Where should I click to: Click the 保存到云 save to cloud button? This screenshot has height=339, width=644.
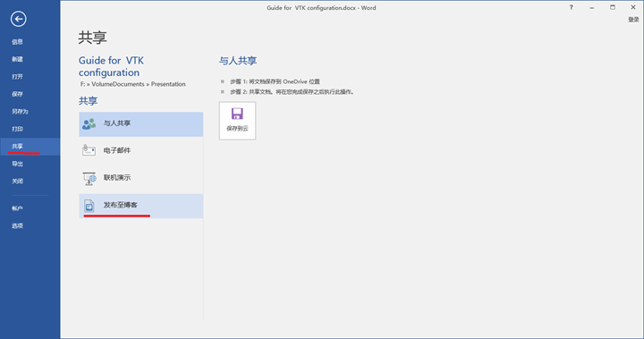[237, 121]
